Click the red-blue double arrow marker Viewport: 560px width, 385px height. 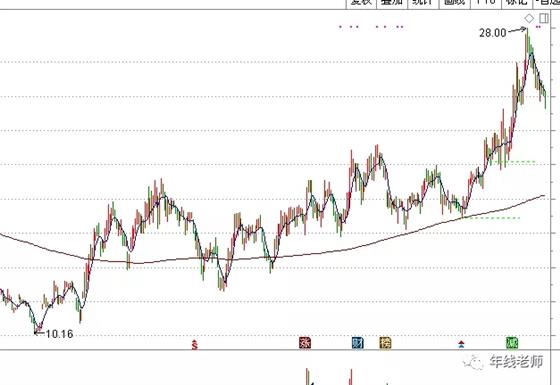(461, 345)
